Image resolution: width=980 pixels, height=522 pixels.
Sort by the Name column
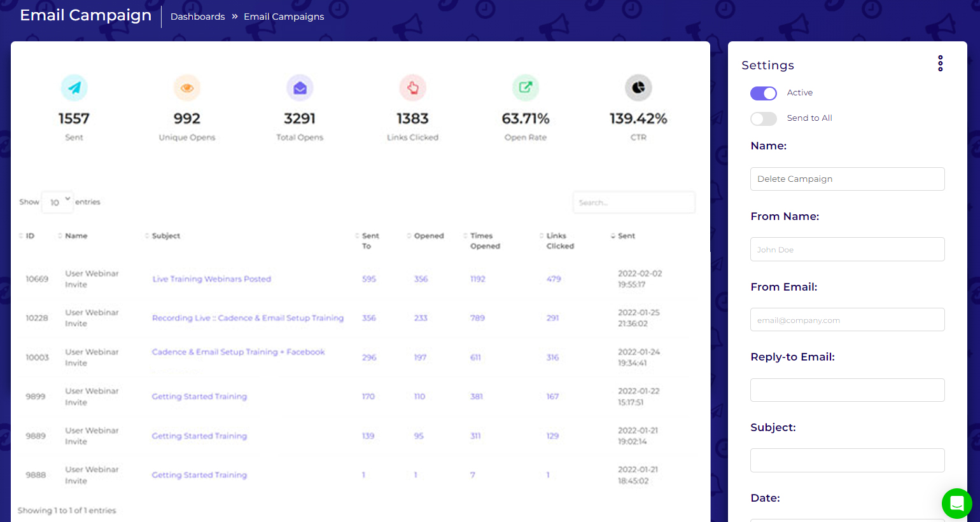(73, 236)
